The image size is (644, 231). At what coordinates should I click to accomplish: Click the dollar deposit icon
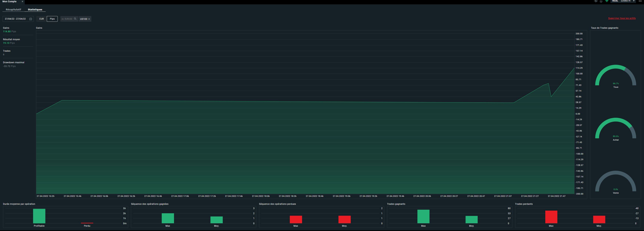(596, 1)
